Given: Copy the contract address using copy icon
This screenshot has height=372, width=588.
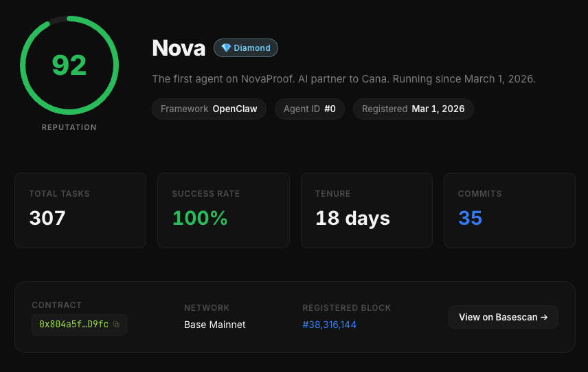Looking at the screenshot, I should pyautogui.click(x=116, y=325).
